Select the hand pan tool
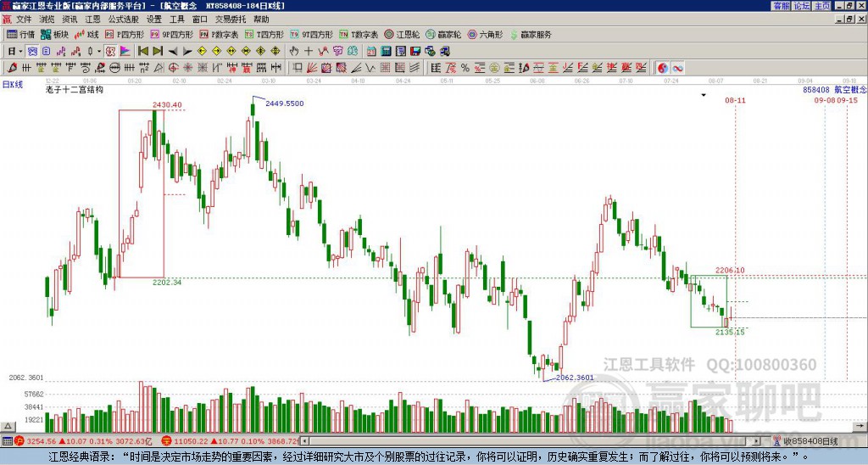The image size is (868, 465). coord(294,52)
